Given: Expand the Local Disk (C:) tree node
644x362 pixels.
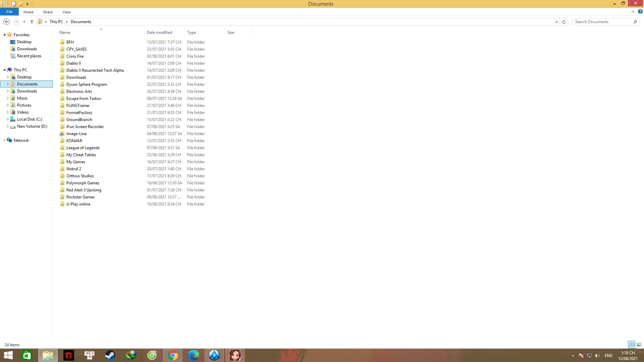Looking at the screenshot, I should [8, 119].
